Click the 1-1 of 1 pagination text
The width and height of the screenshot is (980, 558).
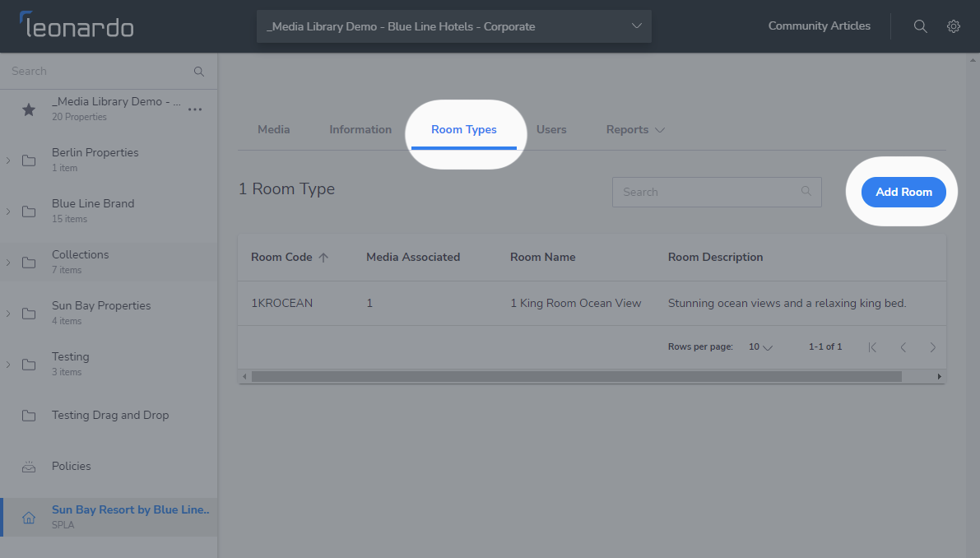pyautogui.click(x=825, y=346)
